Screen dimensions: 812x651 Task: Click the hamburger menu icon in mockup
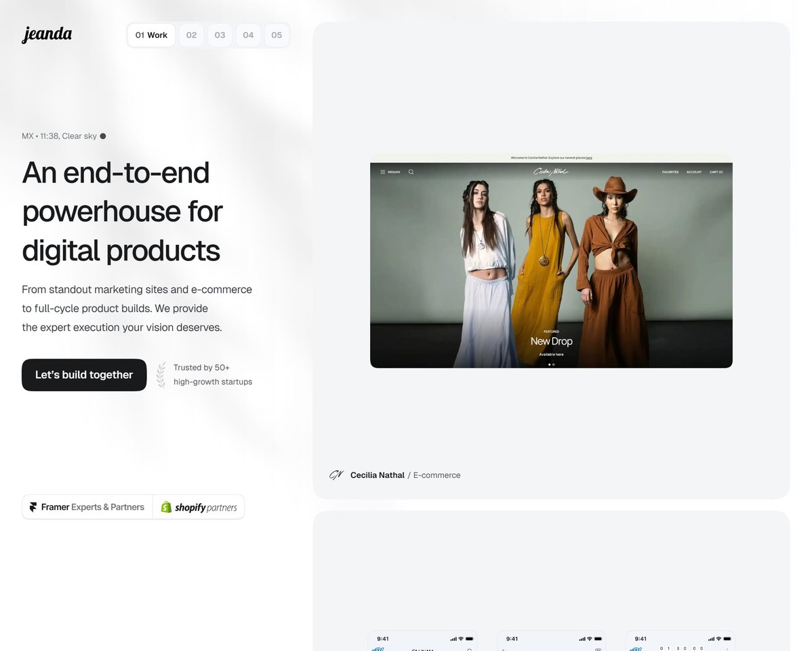[383, 172]
